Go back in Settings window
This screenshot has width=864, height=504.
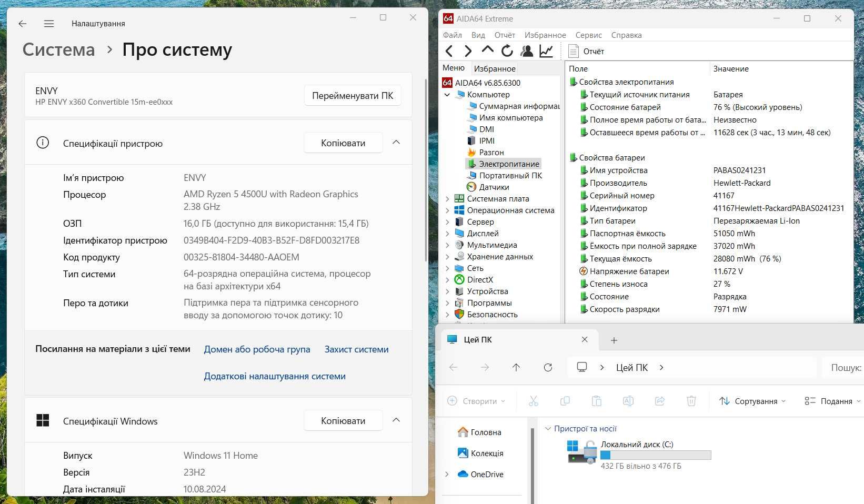click(x=22, y=24)
